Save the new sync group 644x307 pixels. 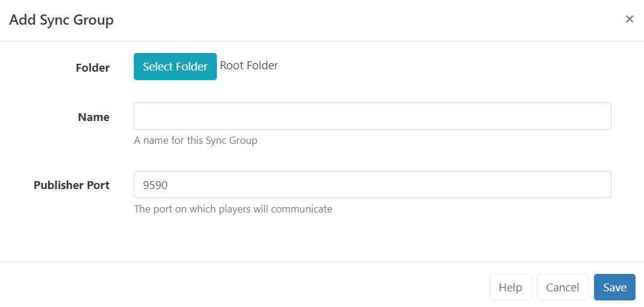pos(614,287)
